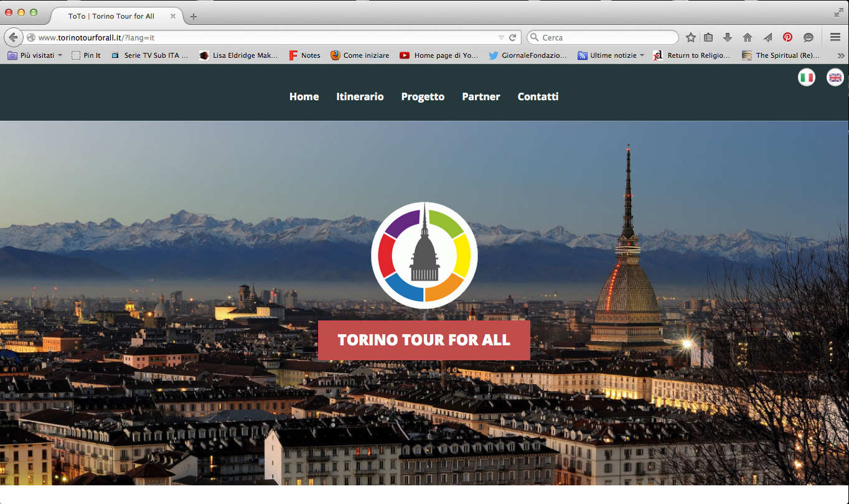
Task: Open the Come iniziare bookmark
Action: (360, 55)
